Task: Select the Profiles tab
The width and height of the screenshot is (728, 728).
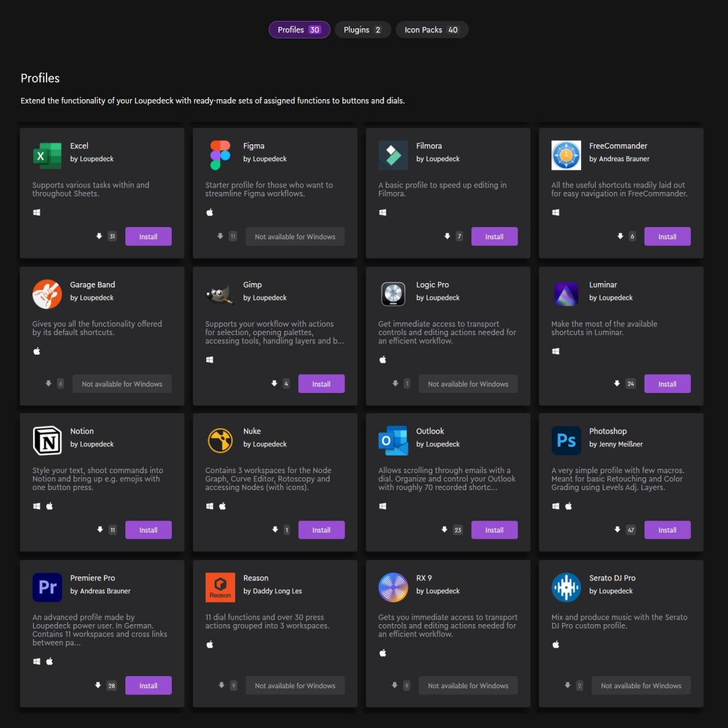Action: tap(299, 30)
